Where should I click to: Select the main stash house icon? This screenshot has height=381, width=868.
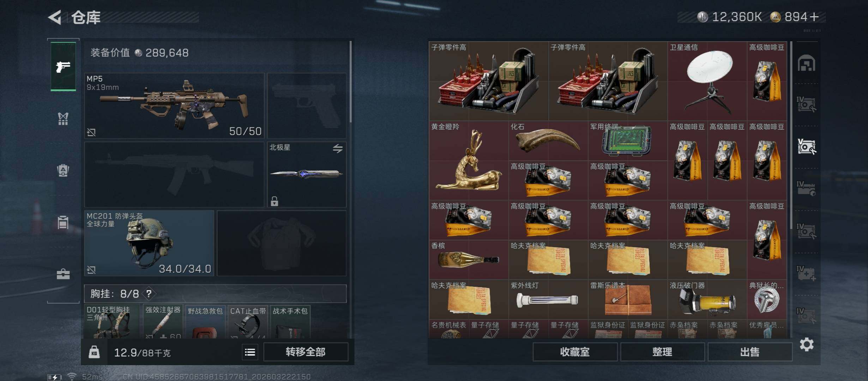(807, 63)
